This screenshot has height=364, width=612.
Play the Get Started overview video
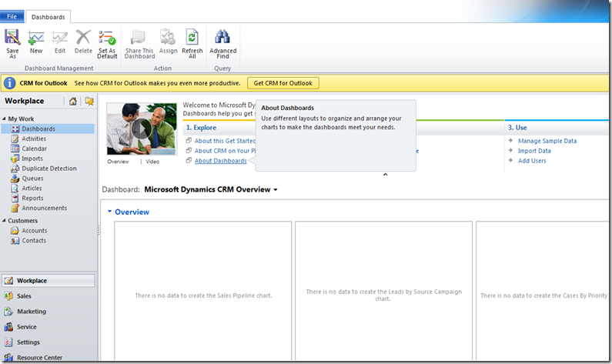coord(142,129)
